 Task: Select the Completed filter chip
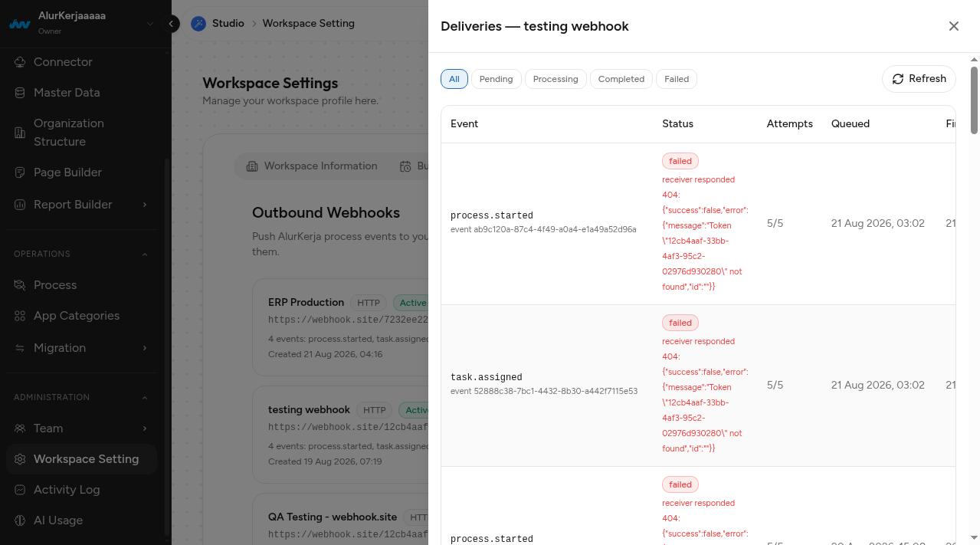[x=621, y=79]
